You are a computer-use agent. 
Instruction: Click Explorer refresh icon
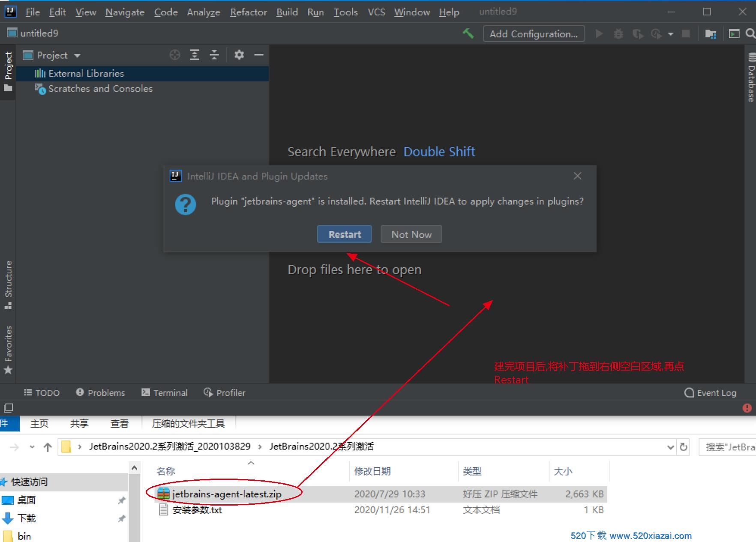pyautogui.click(x=684, y=447)
